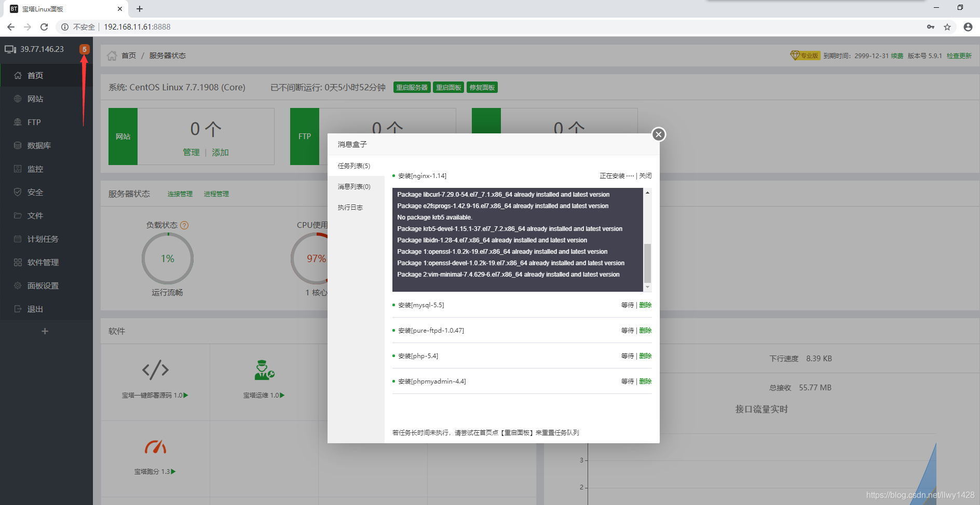
Task: Click the 重启服务器 button
Action: click(412, 87)
